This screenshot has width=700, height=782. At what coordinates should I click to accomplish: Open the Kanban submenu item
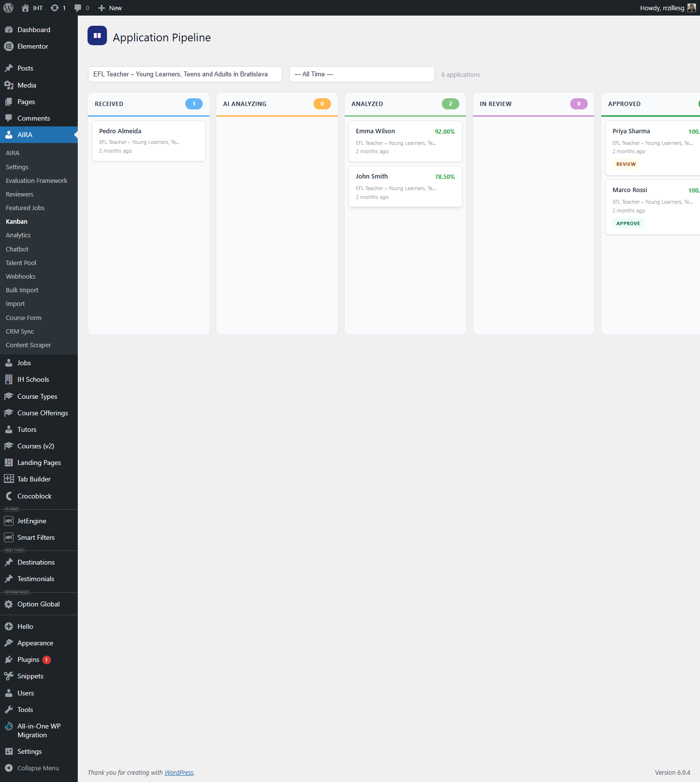pos(17,221)
